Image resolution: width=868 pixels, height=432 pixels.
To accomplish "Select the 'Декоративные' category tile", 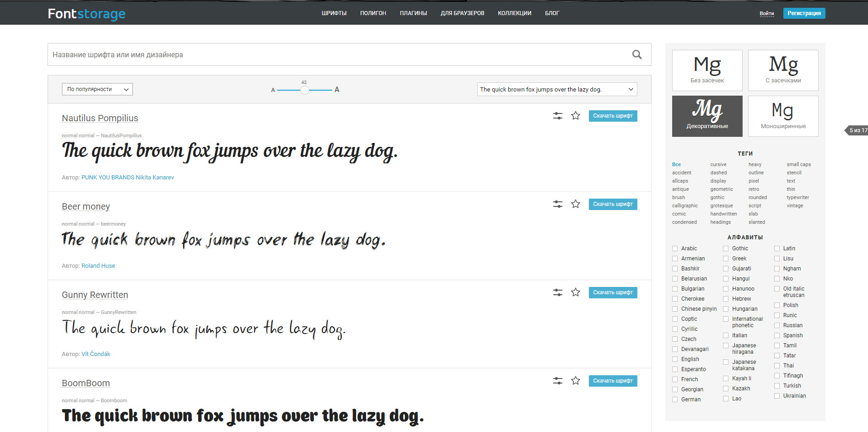I will coord(707,116).
